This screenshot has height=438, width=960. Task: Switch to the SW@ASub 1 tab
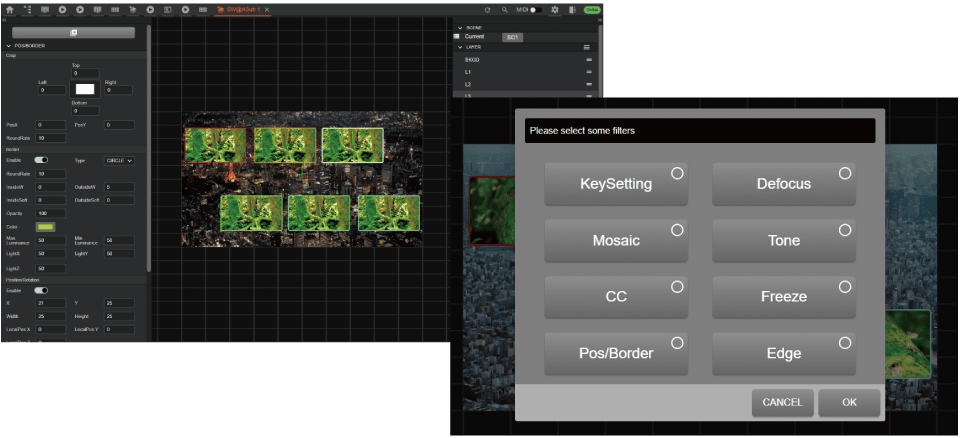[239, 9]
